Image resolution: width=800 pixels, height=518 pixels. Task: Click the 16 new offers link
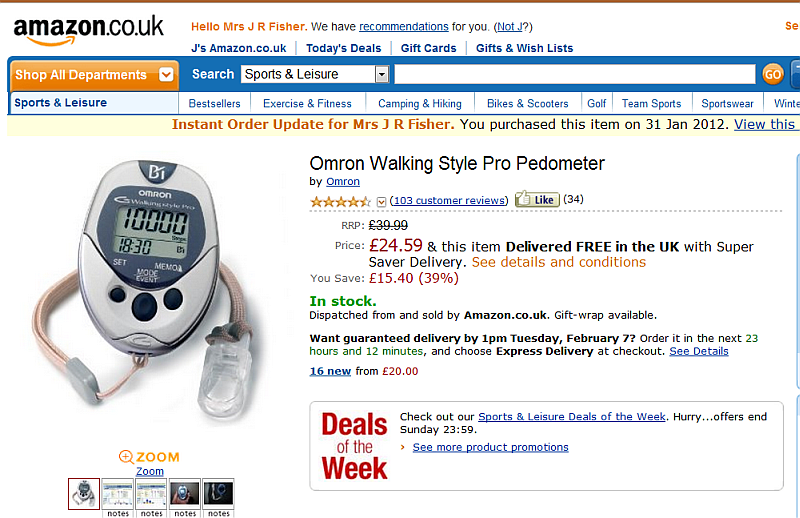pos(330,372)
